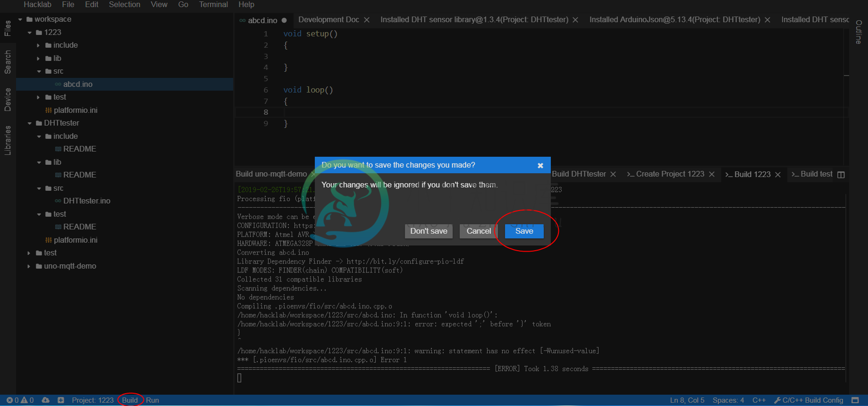
Task: Click the C/C++ Build Config wrench item
Action: tap(809, 400)
